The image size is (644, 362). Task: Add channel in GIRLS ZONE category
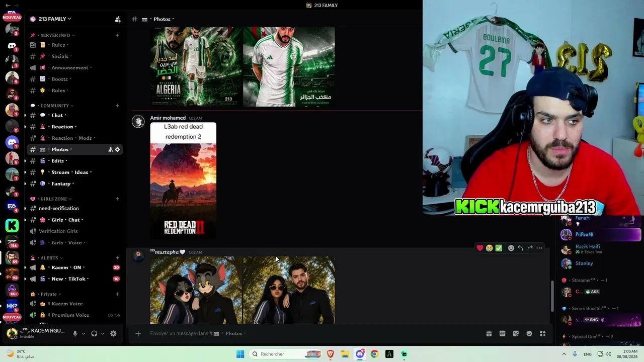(117, 199)
